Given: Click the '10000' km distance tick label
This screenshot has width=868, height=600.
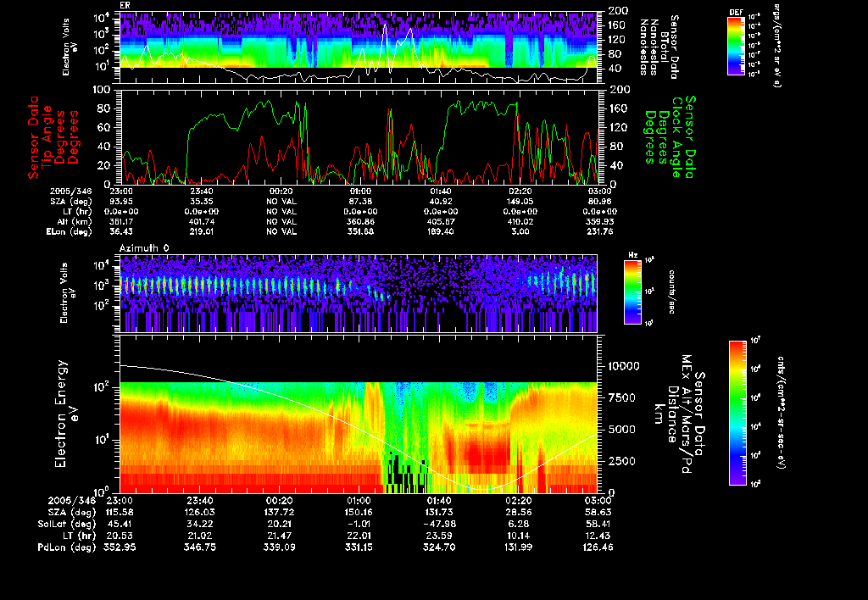Looking at the screenshot, I should pos(624,366).
